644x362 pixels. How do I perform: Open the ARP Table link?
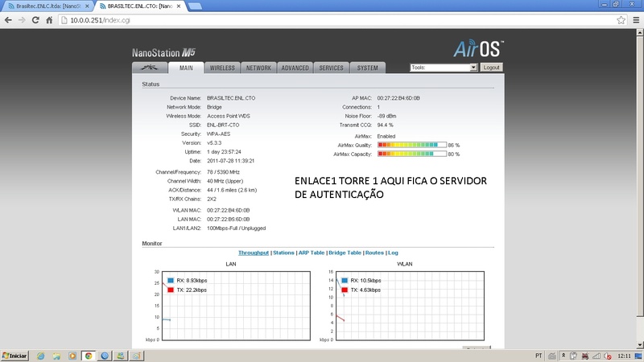tap(312, 253)
